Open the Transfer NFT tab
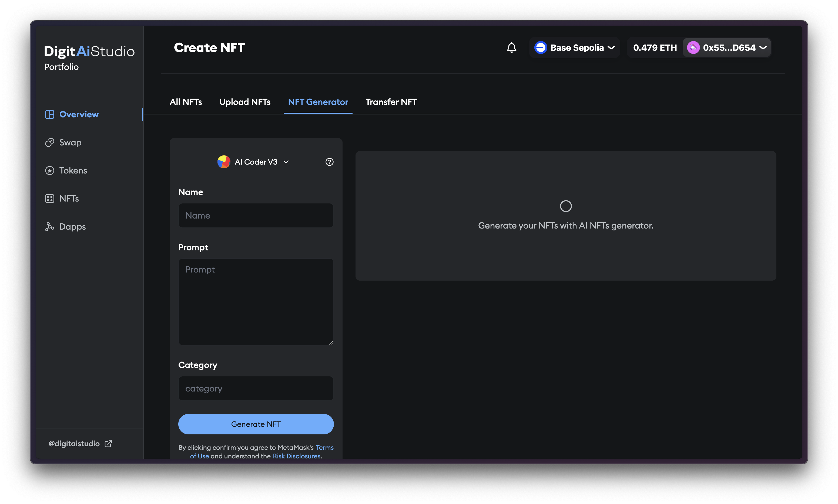Viewport: 838px width, 504px height. coord(391,102)
